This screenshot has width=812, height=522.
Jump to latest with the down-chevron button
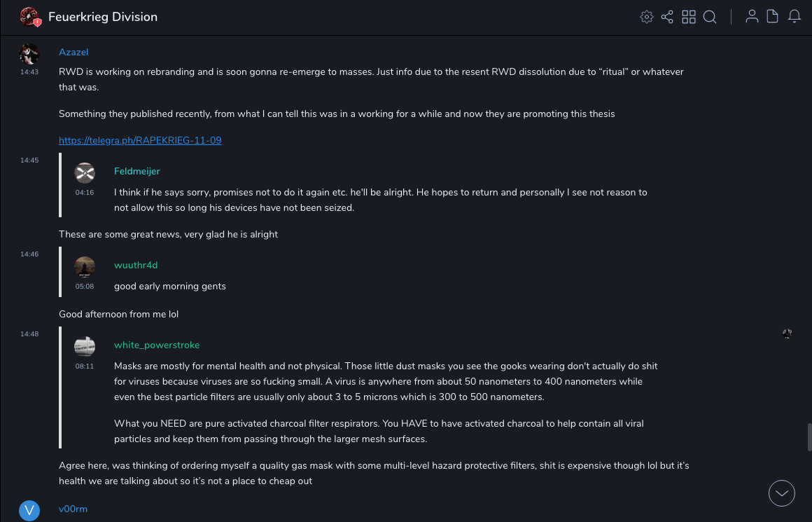coord(782,493)
